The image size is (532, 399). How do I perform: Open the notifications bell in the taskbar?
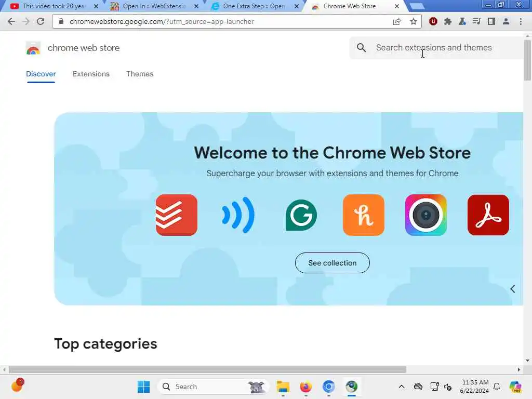(x=497, y=387)
